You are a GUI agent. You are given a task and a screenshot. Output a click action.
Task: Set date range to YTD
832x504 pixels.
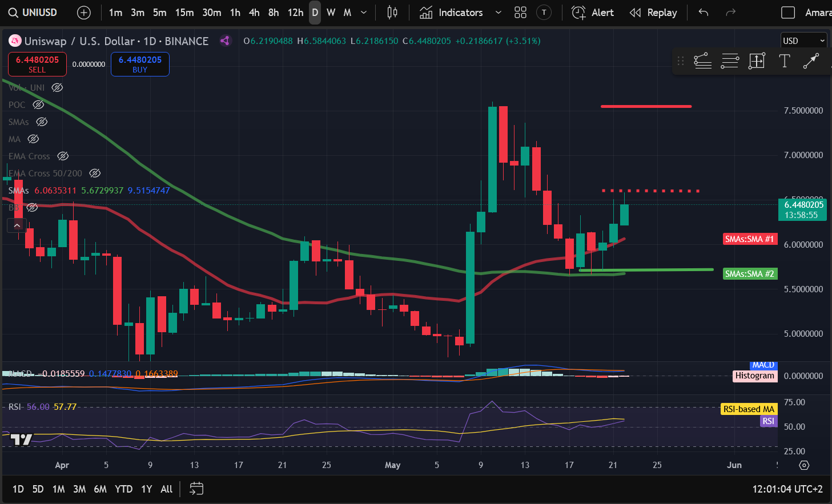click(x=123, y=489)
